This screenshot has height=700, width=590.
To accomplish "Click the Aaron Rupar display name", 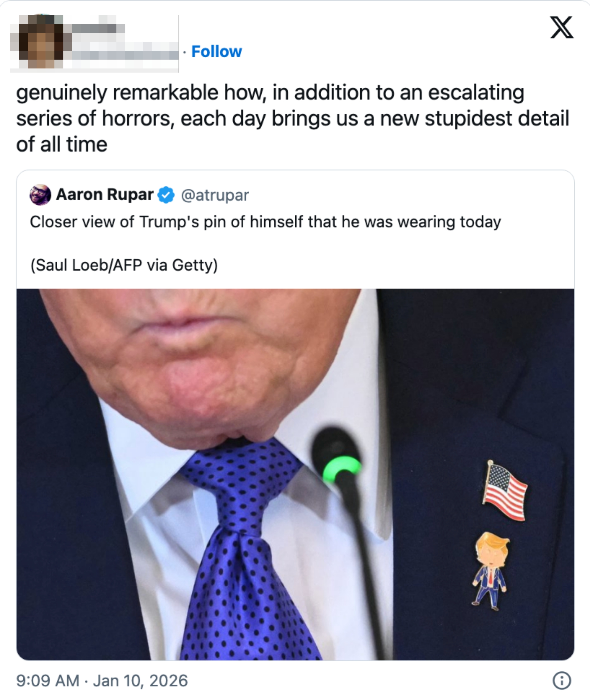I will 105,195.
